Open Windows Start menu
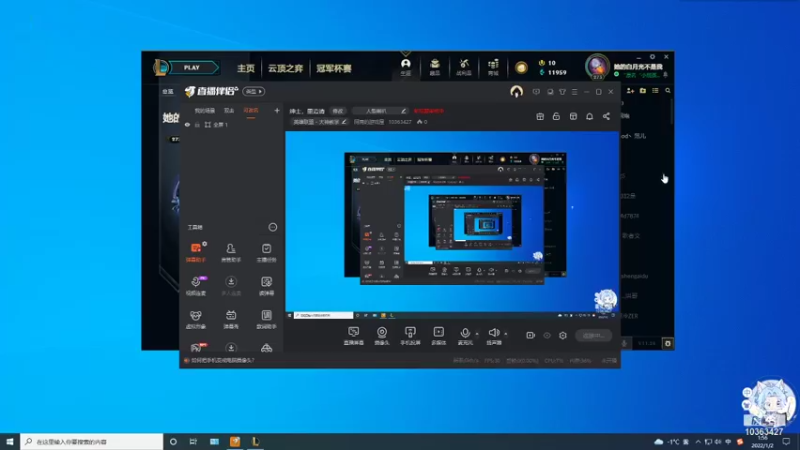800x450 pixels. pos(10,441)
